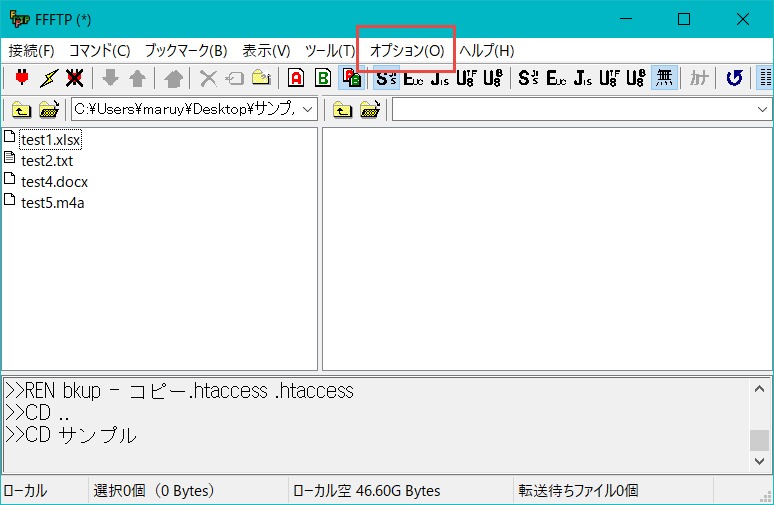
Task: Click the Create Folder toolbar icon
Action: (260, 78)
